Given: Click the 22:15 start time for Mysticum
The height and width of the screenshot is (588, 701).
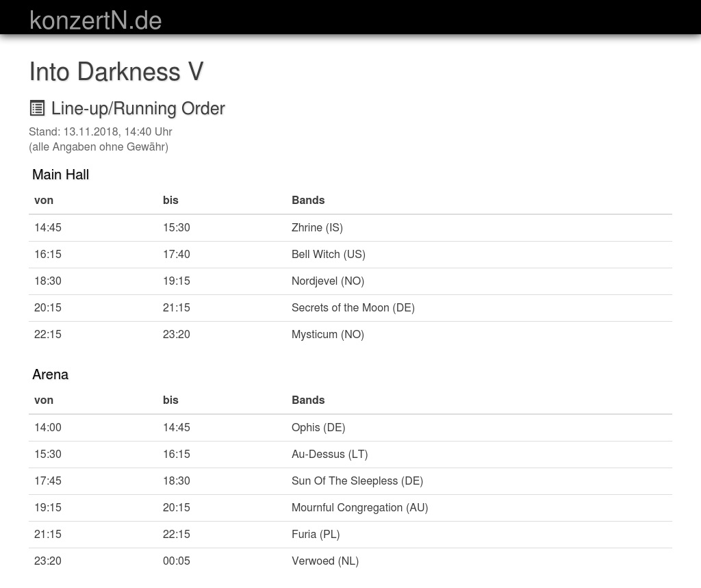Looking at the screenshot, I should tap(48, 335).
